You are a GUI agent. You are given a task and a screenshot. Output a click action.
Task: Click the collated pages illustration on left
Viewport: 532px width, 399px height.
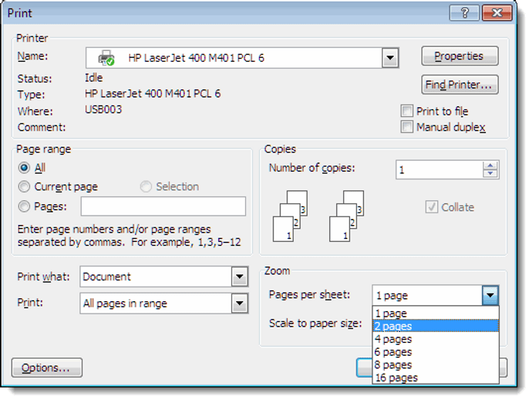pos(290,216)
